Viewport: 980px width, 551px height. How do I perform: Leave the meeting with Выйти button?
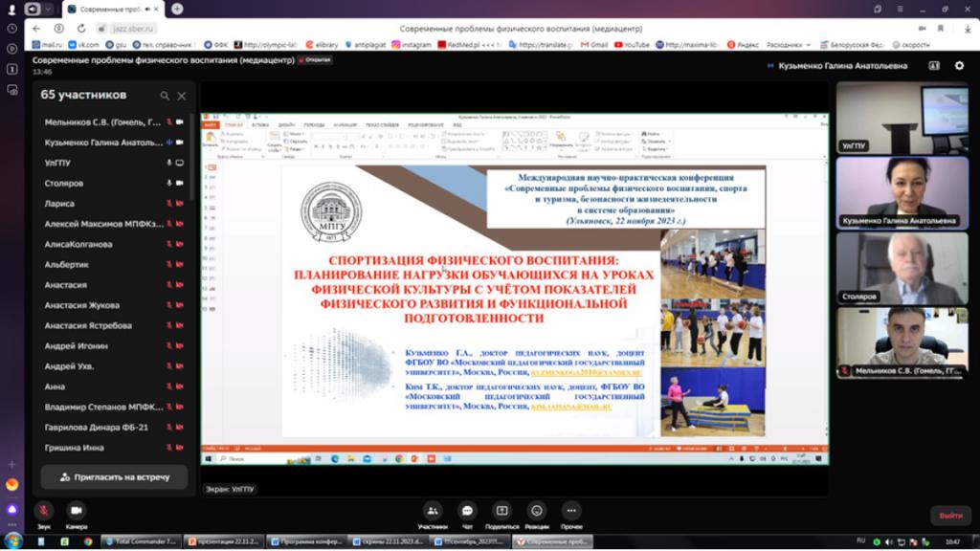tap(950, 516)
